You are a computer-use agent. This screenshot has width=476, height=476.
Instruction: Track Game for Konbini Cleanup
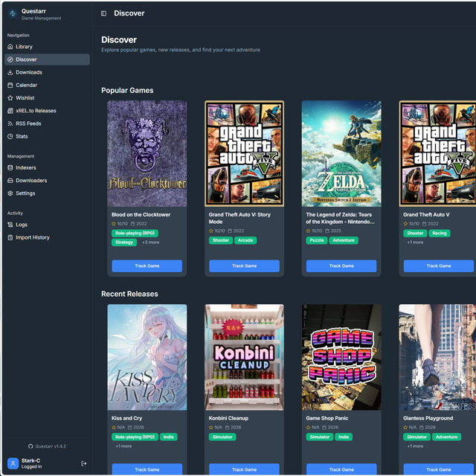tap(245, 469)
